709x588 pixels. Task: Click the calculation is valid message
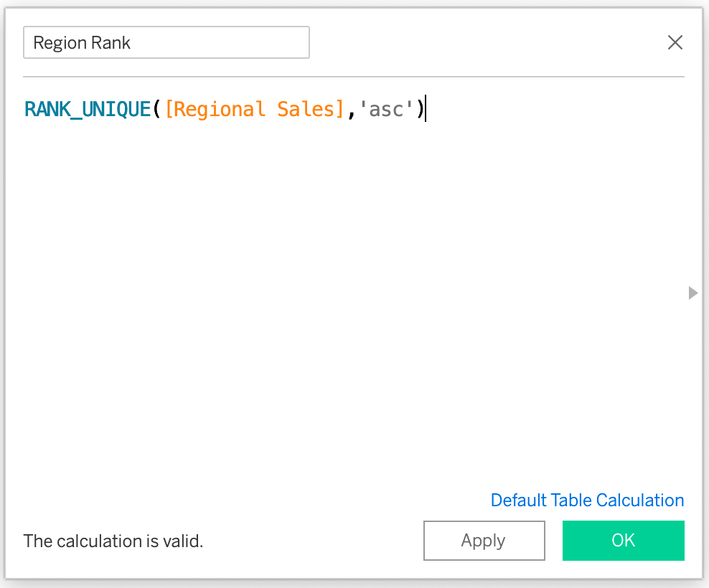pyautogui.click(x=113, y=541)
